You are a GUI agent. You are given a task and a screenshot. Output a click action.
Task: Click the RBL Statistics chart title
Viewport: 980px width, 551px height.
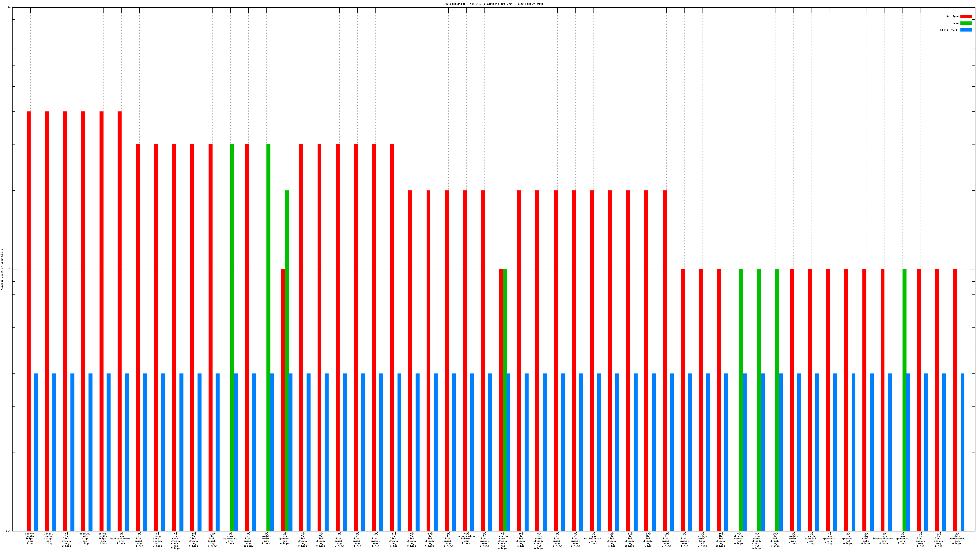click(493, 4)
